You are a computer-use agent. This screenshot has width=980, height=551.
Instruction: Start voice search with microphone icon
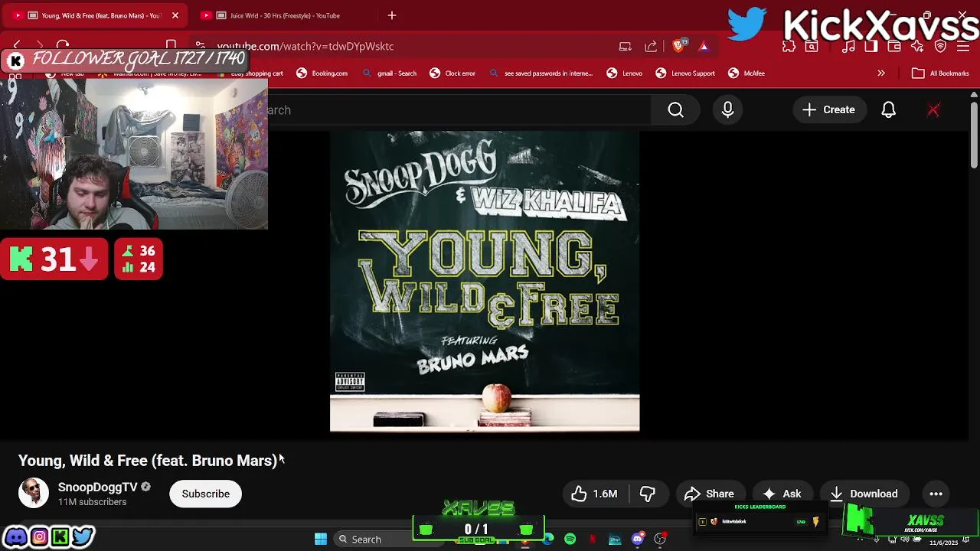click(727, 110)
